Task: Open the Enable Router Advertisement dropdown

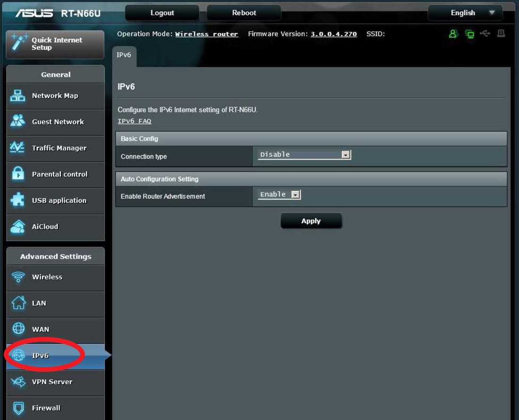Action: tap(279, 194)
